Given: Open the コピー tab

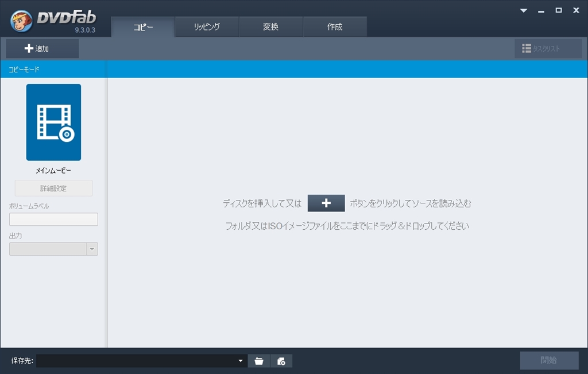Looking at the screenshot, I should (x=143, y=26).
